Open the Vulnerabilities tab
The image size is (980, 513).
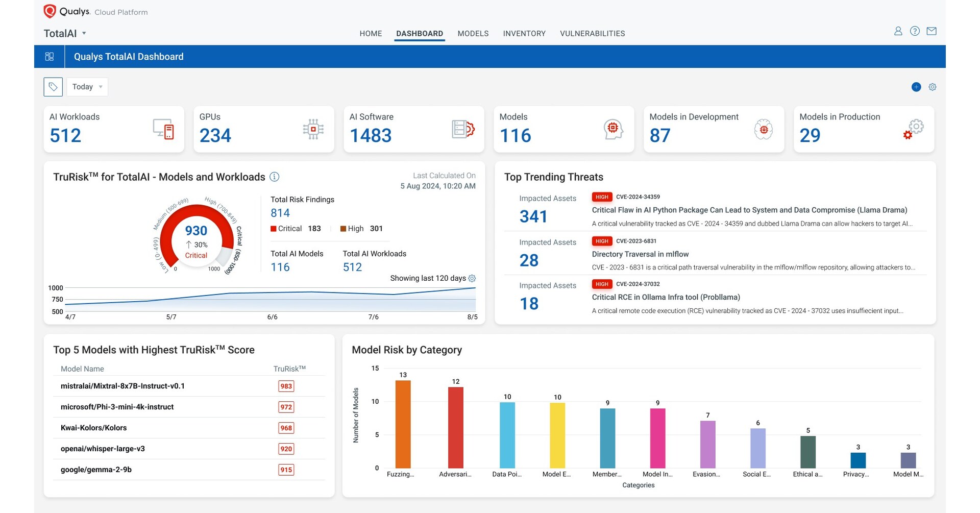tap(592, 34)
